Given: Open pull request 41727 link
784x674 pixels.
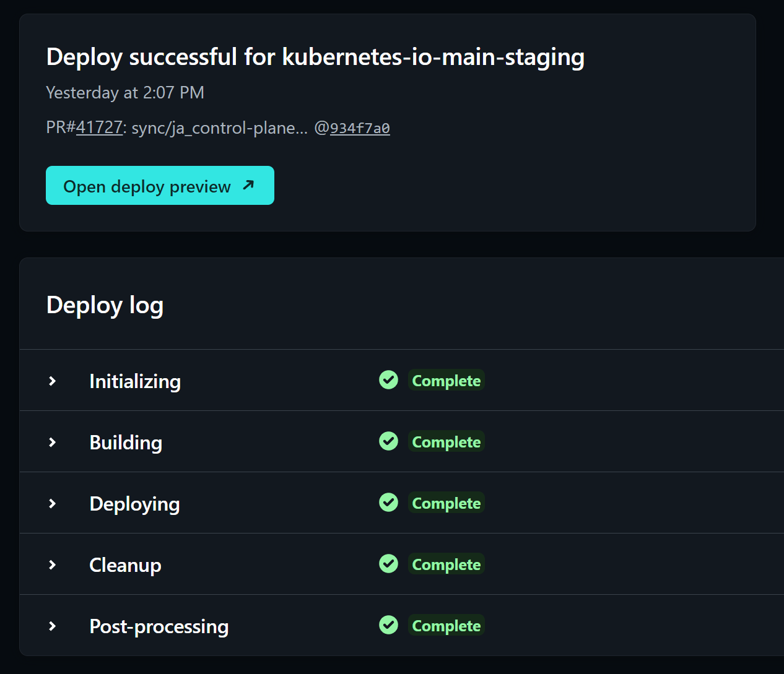Looking at the screenshot, I should 99,127.
